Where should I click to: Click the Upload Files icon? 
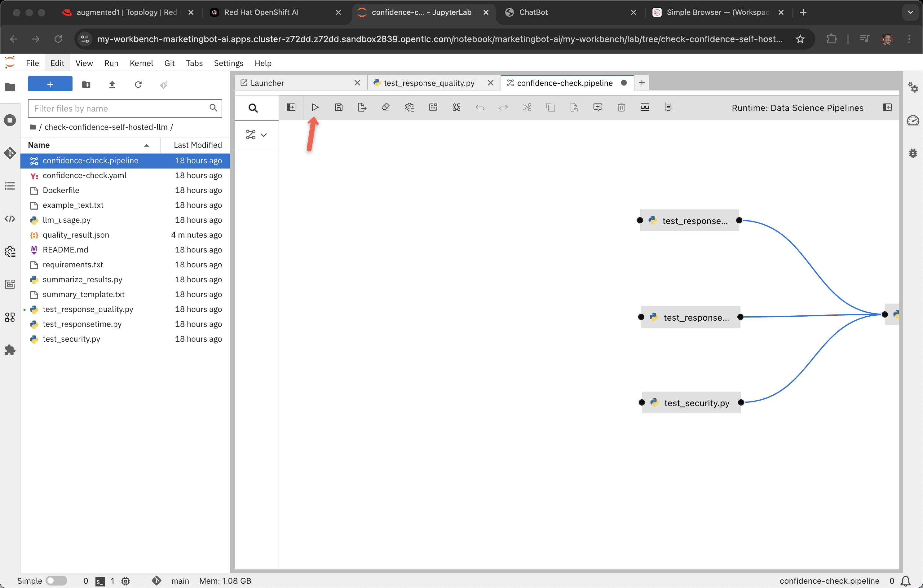pyautogui.click(x=112, y=85)
